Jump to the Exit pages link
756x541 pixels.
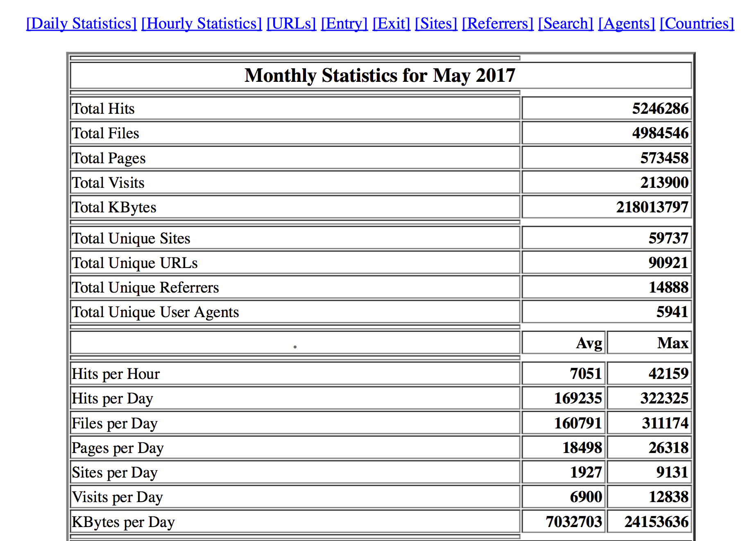click(x=391, y=24)
